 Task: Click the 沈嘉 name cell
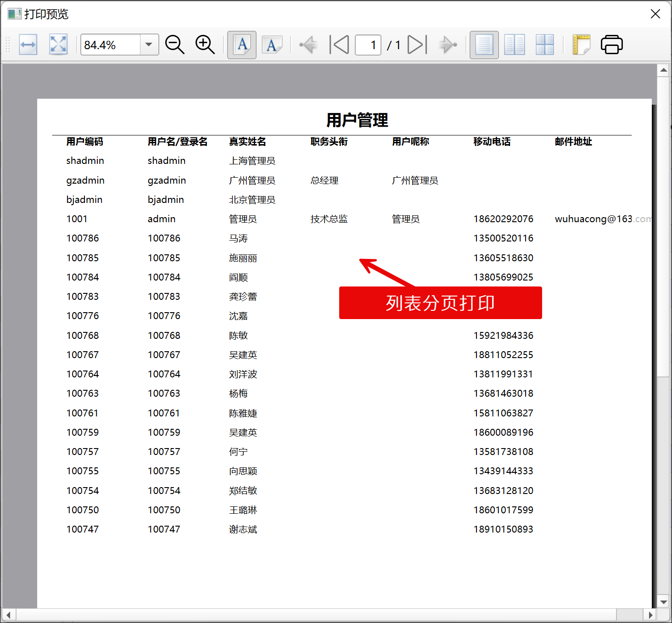238,316
